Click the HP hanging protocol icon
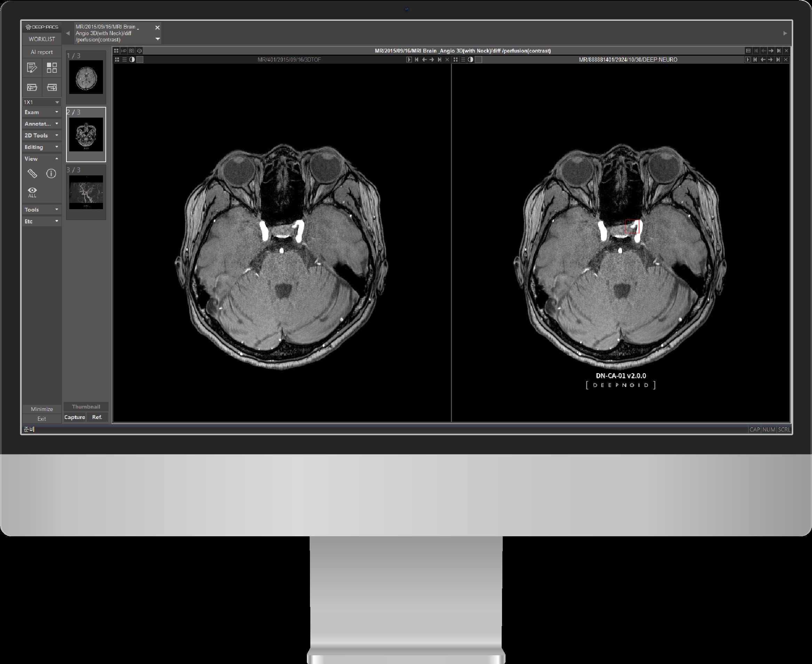812x664 pixels. (x=124, y=50)
